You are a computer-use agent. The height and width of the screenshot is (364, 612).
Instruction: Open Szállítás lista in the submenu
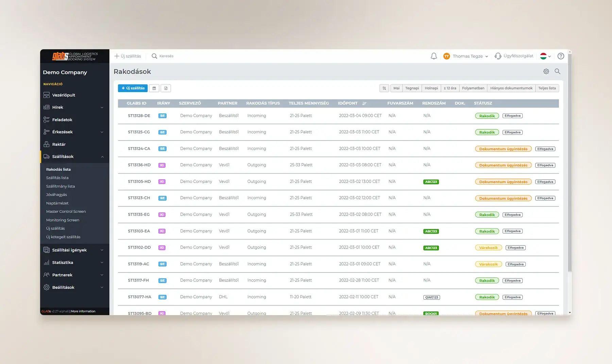click(57, 178)
